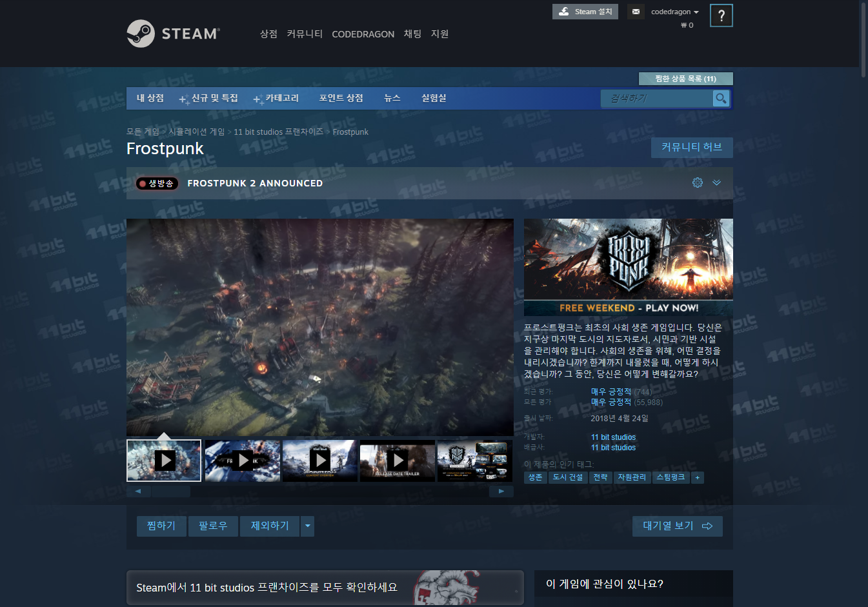Screen dimensions: 868x607
Task: Click the question mark help icon
Action: [721, 15]
